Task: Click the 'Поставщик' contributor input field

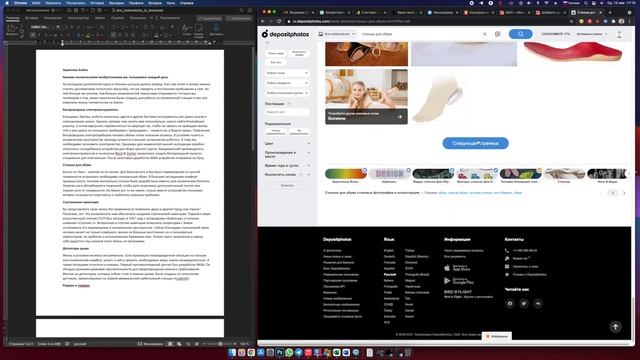Action: point(287,112)
